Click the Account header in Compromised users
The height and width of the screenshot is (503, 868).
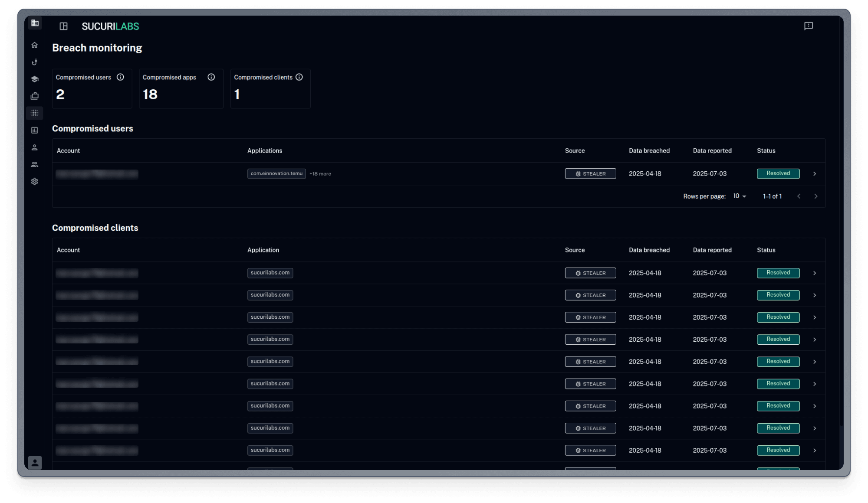tap(68, 151)
